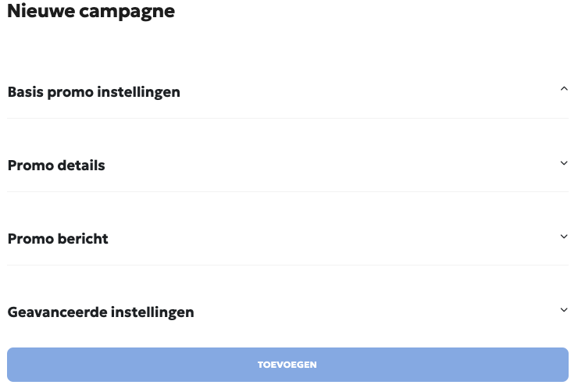Screen dimensions: 578x392
Task: Show Promo bericht via its arrow icon
Action: click(x=564, y=237)
